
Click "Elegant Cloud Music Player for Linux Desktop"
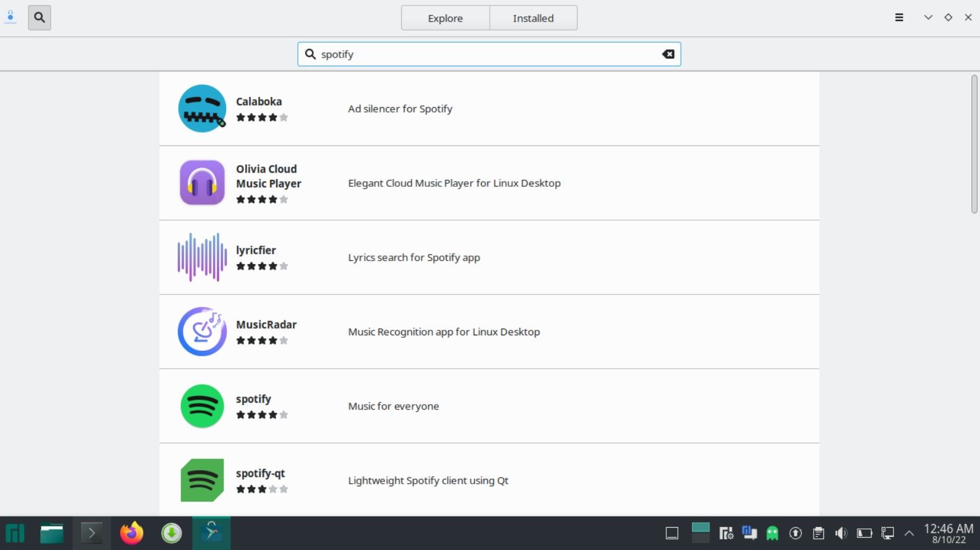(x=454, y=183)
